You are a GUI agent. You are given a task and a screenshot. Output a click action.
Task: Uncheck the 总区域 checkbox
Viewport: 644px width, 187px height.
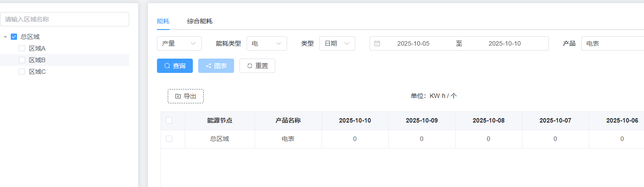(14, 37)
